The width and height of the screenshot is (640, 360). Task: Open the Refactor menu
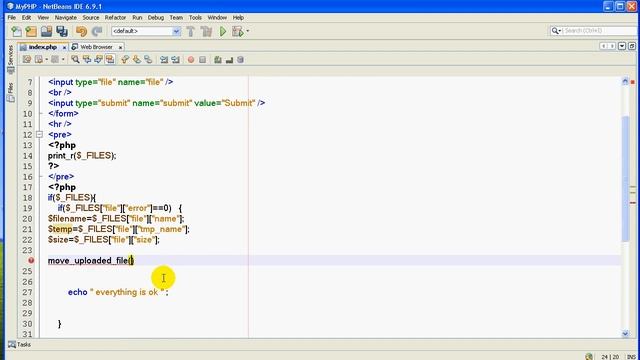click(x=115, y=18)
